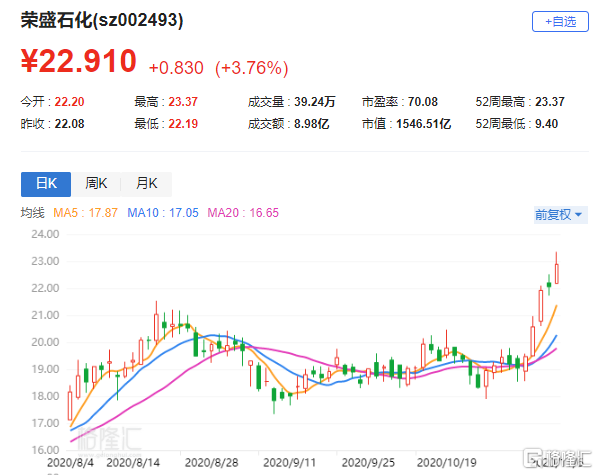Screen dimensions: 598x475
Task: Click 成交额 value 8.98亿
Action: point(311,124)
